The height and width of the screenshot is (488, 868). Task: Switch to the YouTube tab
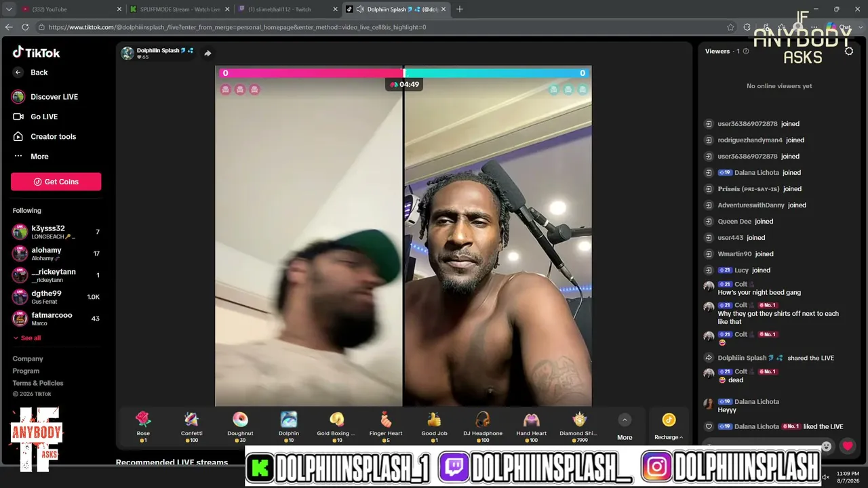(x=71, y=9)
